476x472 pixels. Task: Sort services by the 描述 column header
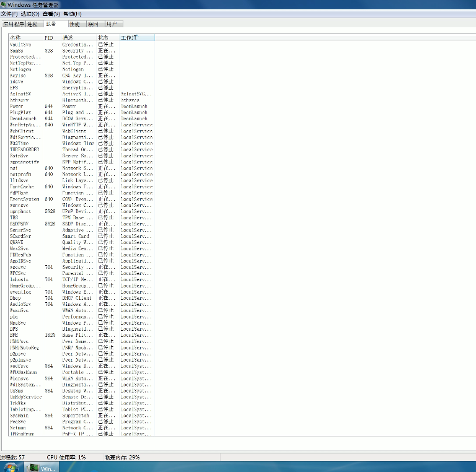coord(79,38)
